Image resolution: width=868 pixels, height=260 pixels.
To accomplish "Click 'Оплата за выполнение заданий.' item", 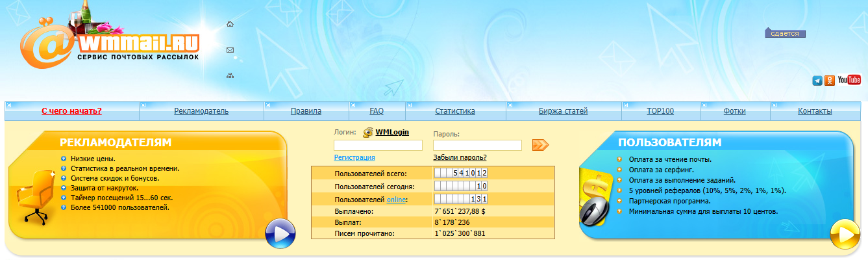I will (682, 180).
